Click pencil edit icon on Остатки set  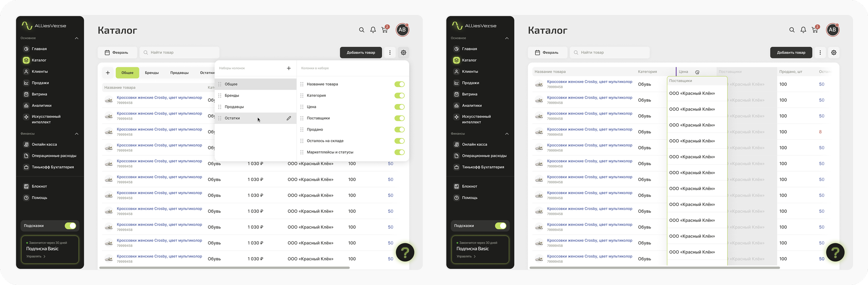(289, 118)
